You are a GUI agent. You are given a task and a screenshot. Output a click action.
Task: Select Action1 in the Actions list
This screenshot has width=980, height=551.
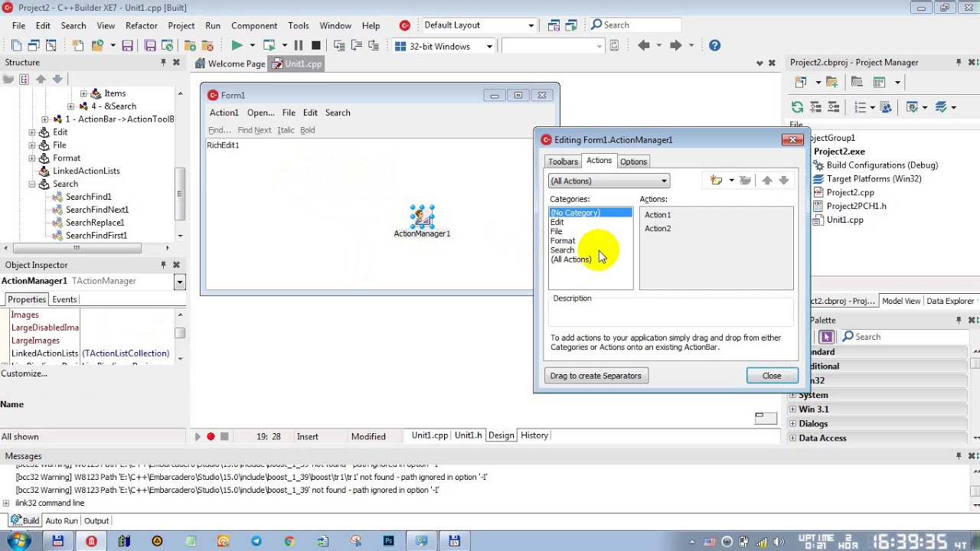click(x=658, y=215)
